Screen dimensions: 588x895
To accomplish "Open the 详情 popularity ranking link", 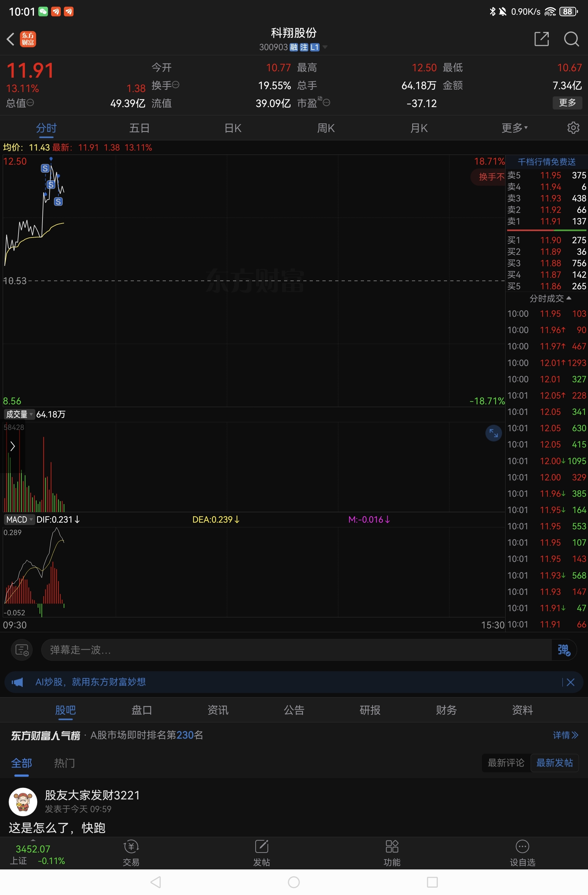I will point(565,735).
